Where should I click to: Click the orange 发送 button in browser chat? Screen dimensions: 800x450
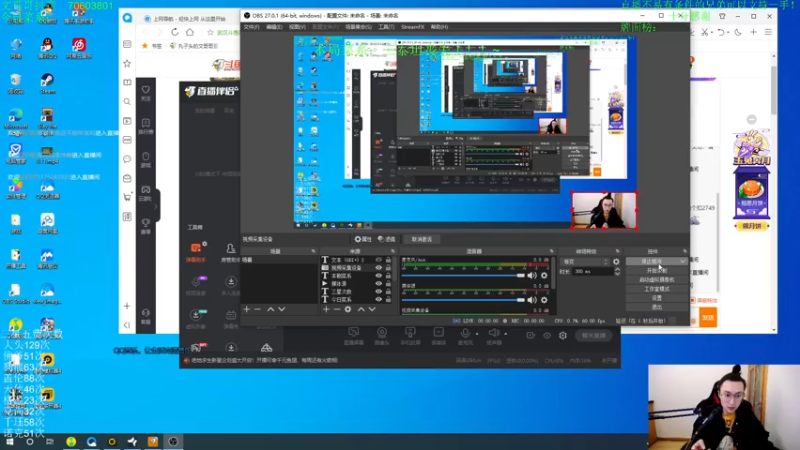pos(708,317)
